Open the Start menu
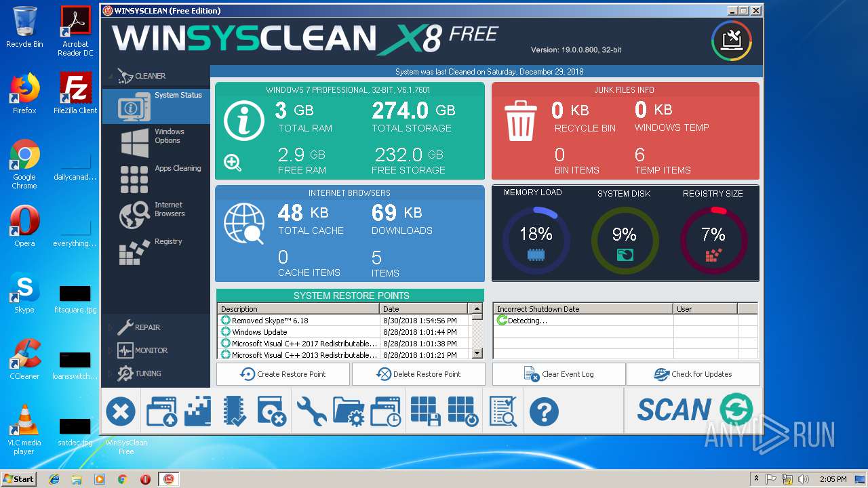868x488 pixels. pos(19,479)
